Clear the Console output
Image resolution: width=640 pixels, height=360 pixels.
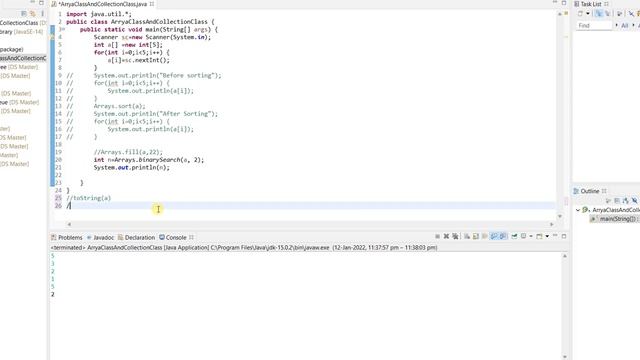point(467,236)
